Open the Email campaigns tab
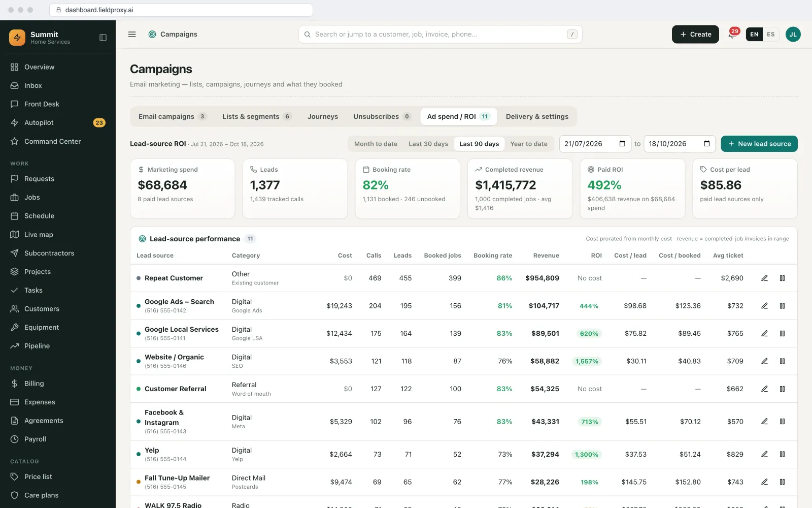The height and width of the screenshot is (508, 812). (172, 117)
